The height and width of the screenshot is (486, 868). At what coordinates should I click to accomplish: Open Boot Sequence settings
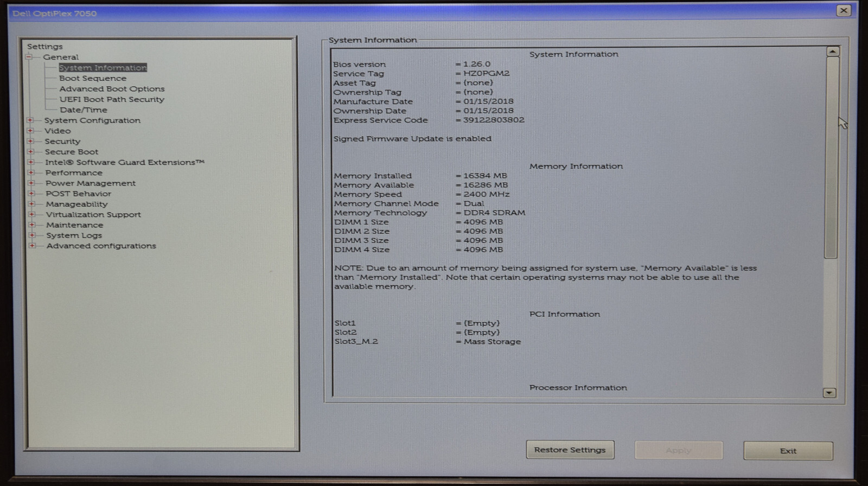(93, 78)
